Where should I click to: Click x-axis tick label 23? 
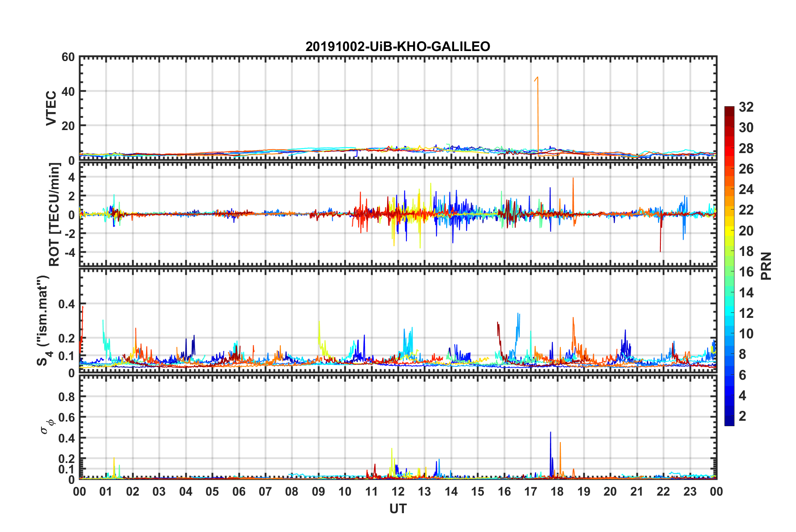coord(690,491)
